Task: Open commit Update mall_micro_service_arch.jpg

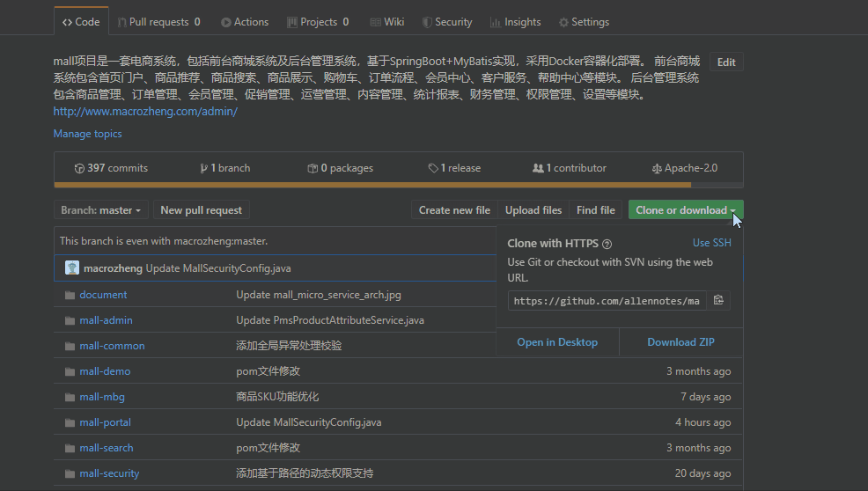Action: tap(319, 295)
